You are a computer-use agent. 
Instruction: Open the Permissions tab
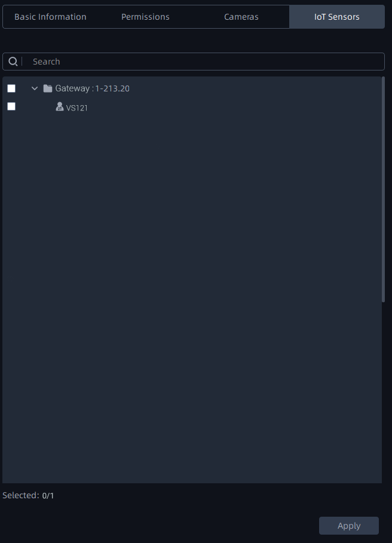[145, 17]
